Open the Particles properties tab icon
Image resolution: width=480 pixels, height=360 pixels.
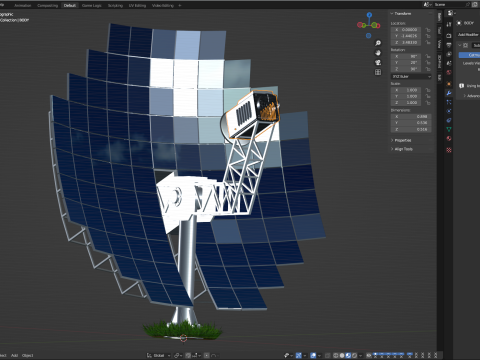[449, 102]
